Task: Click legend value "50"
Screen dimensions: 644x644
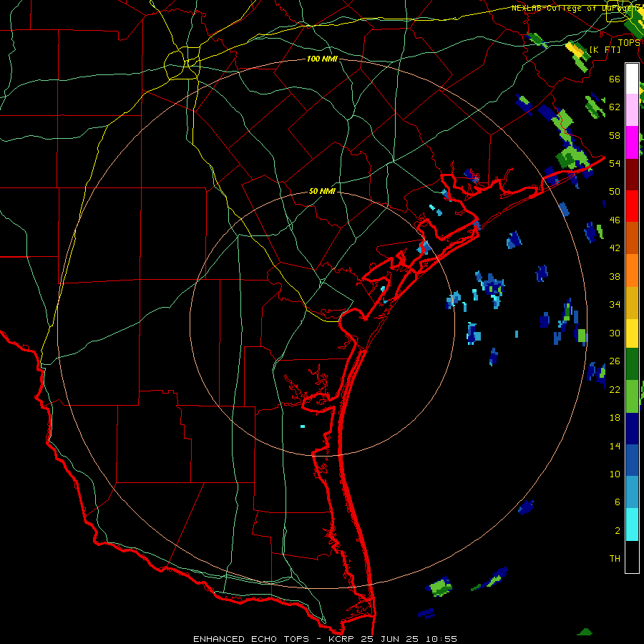Action: 615,192
